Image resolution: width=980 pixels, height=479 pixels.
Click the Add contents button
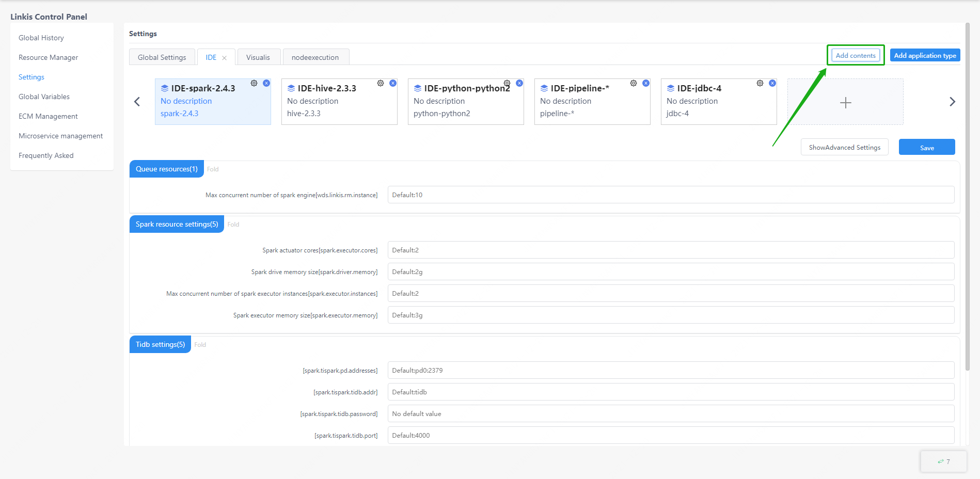(856, 55)
